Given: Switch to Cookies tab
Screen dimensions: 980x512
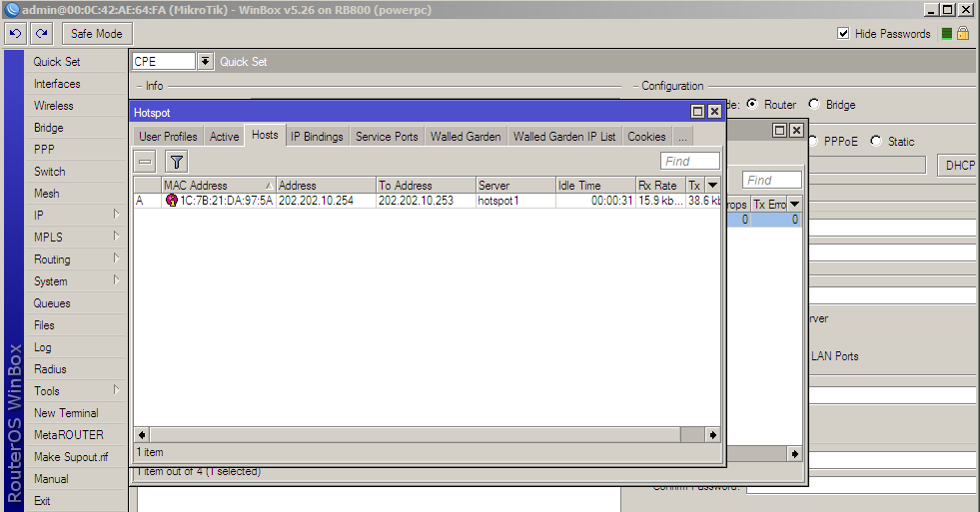Looking at the screenshot, I should (x=647, y=136).
